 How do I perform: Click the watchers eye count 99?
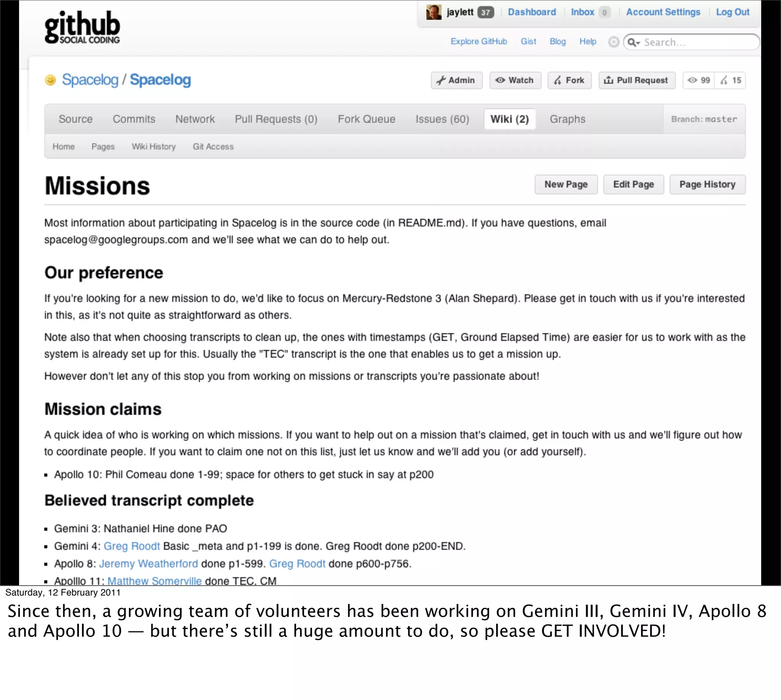point(699,80)
